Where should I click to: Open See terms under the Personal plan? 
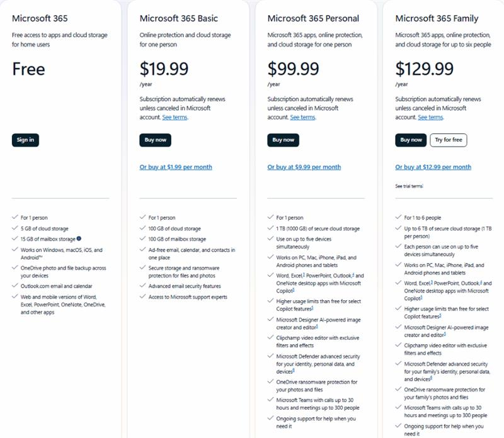click(303, 117)
